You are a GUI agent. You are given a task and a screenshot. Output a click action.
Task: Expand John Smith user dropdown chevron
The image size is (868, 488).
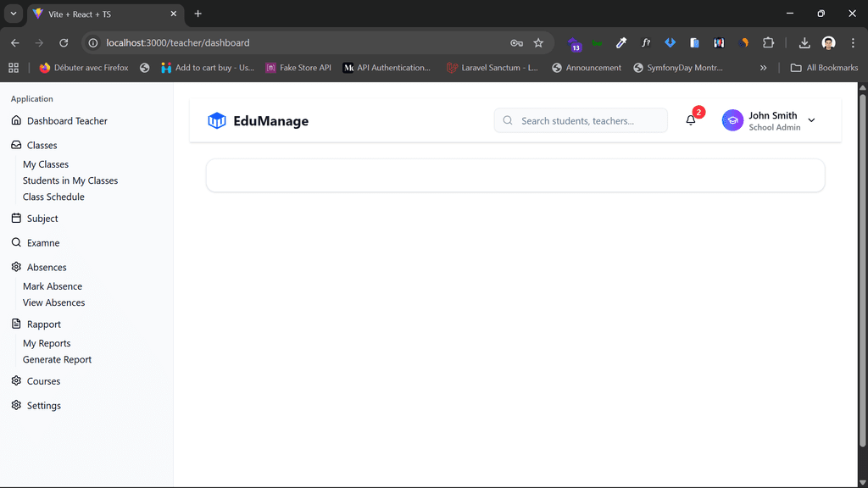pos(811,120)
